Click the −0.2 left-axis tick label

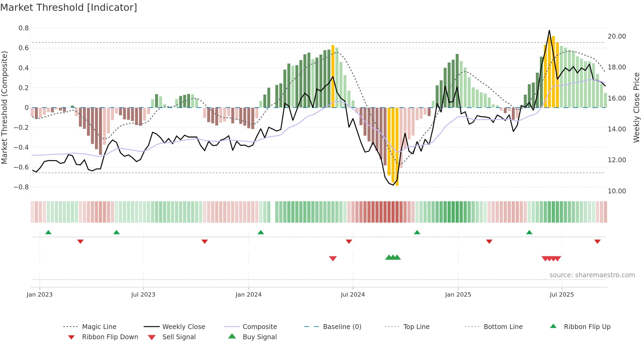pyautogui.click(x=21, y=127)
